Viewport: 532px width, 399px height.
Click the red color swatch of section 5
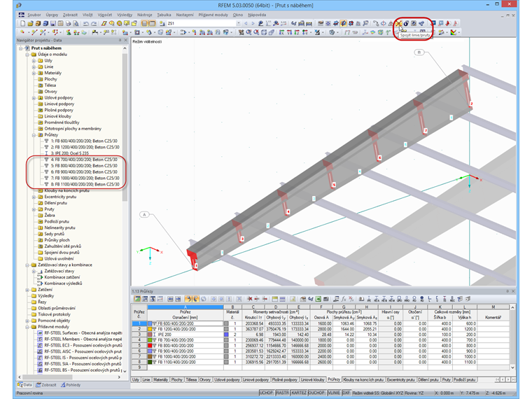click(150, 346)
